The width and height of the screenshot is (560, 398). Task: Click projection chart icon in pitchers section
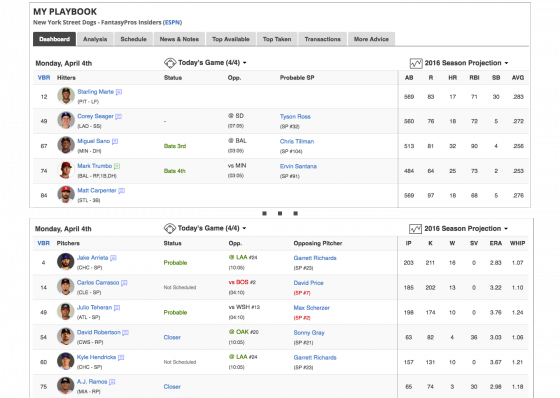(415, 229)
